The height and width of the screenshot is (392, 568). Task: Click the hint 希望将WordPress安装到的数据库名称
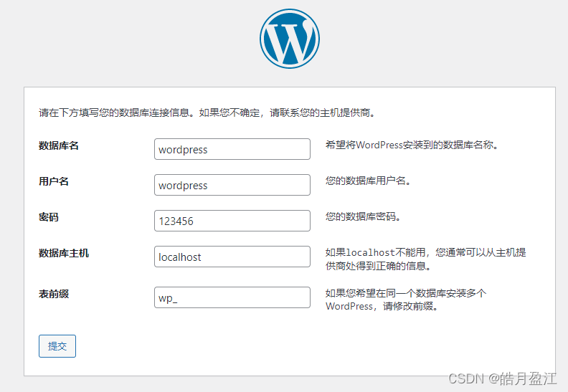pyautogui.click(x=412, y=145)
